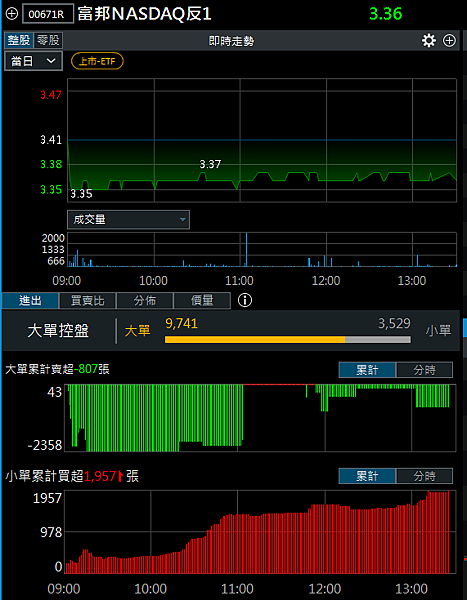Open the 成交量 indicator dropdown
The width and height of the screenshot is (467, 600).
tap(128, 220)
